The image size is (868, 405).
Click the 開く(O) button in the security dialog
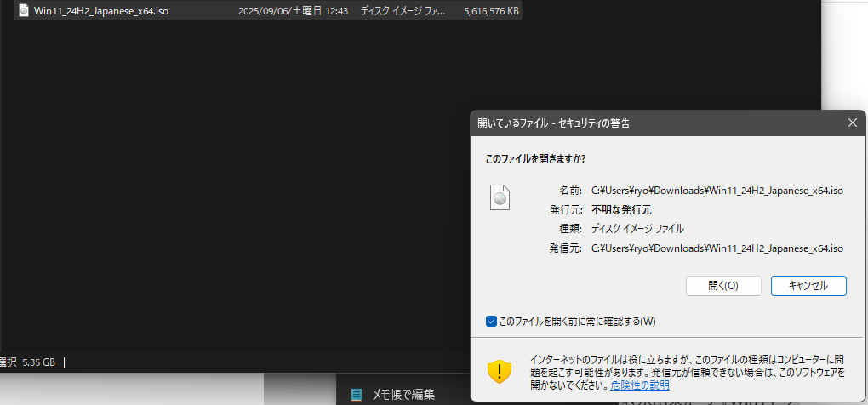coord(723,286)
